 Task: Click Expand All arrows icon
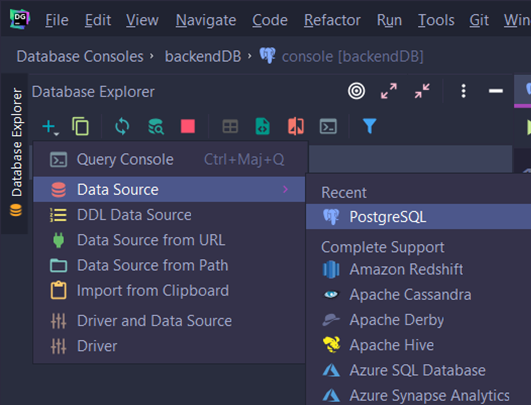[389, 91]
